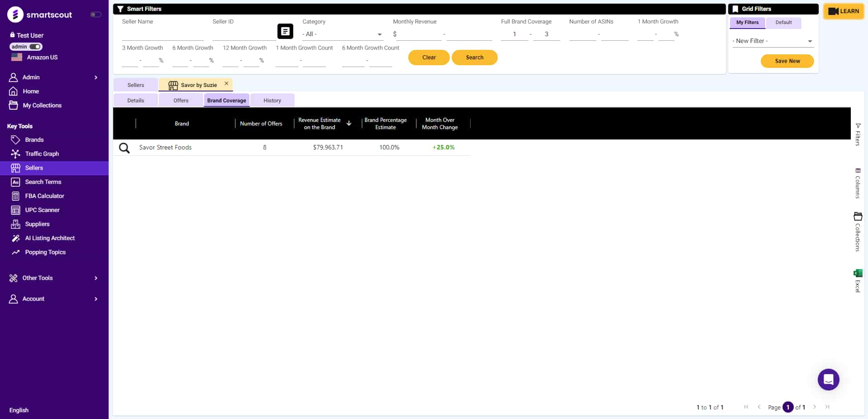Open the Admin menu
This screenshot has height=419, width=868.
[x=31, y=77]
